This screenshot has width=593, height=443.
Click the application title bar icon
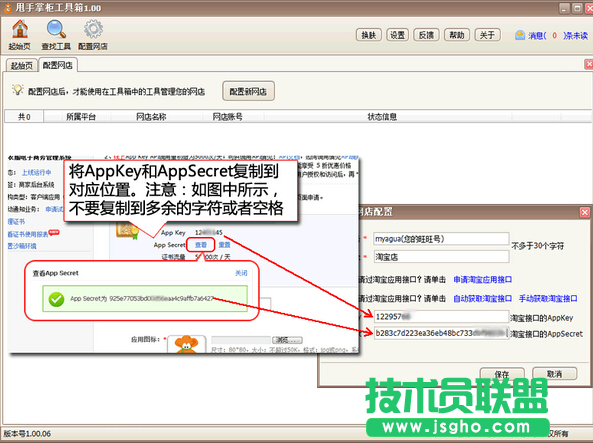pos(7,8)
